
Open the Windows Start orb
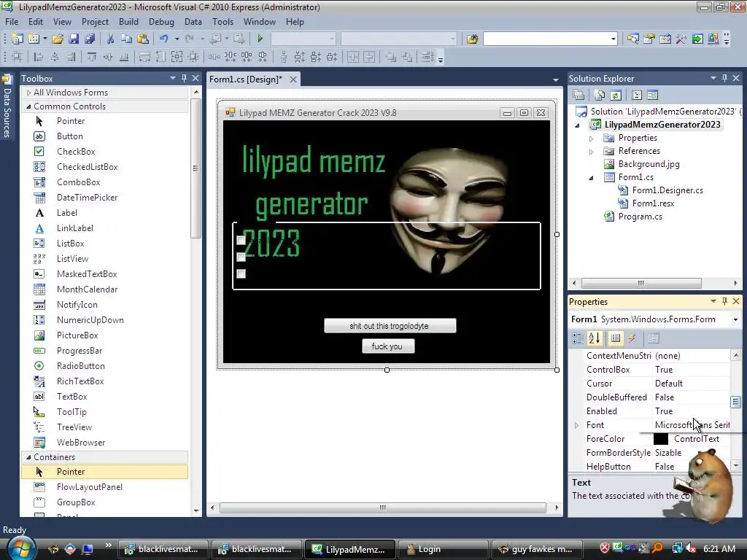tap(21, 548)
